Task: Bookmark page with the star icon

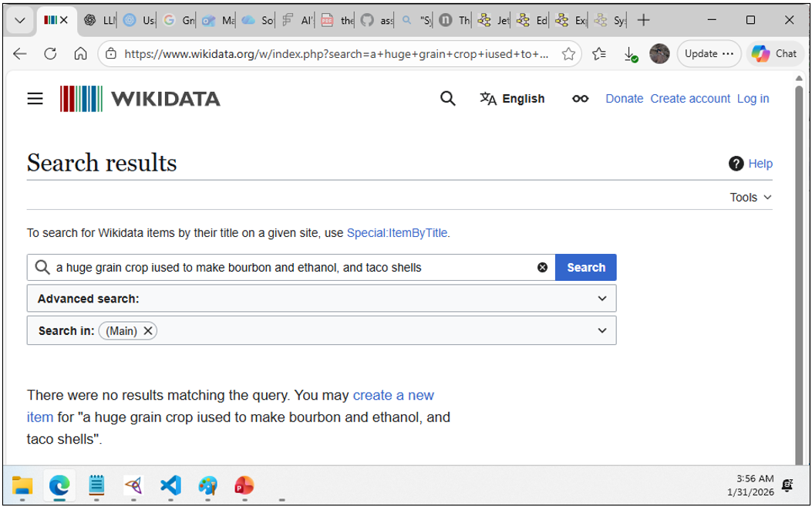Action: (x=568, y=54)
